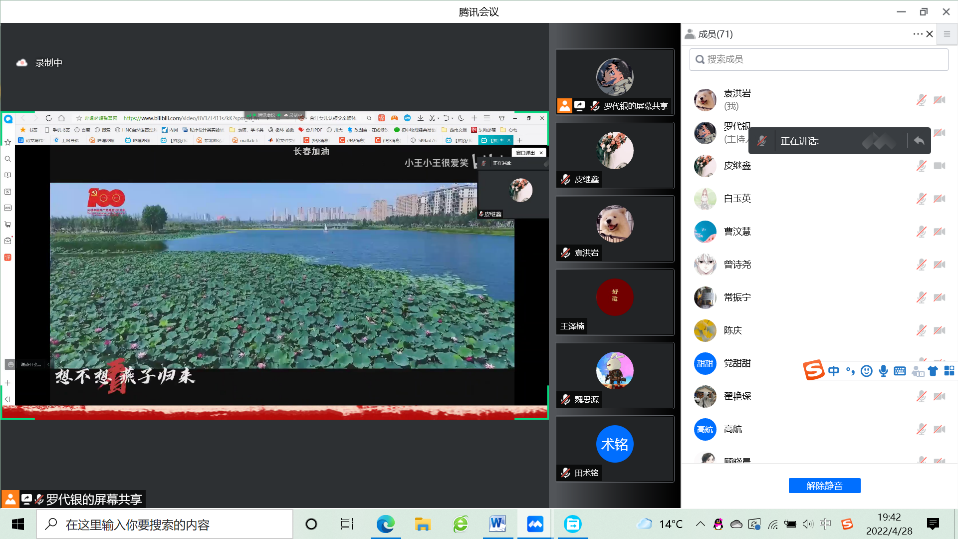Close the members panel with the X
This screenshot has height=539, width=958.
tap(930, 34)
